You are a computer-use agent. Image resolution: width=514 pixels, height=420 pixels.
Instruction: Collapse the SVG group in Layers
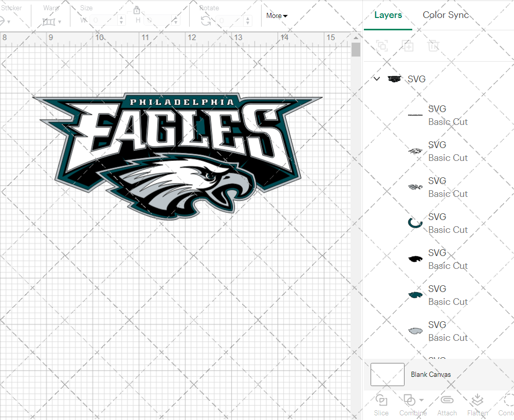377,79
